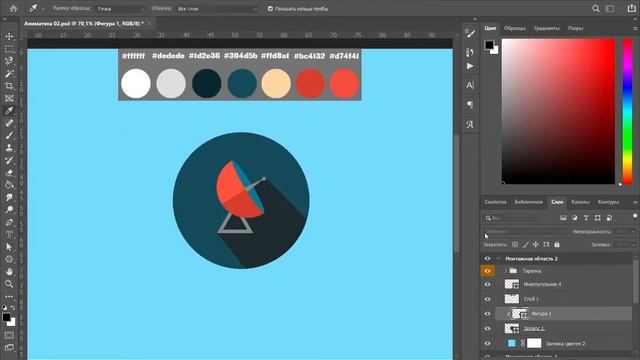Filter layers by pixel layer kind
This screenshot has width=640, height=360.
pos(563,218)
